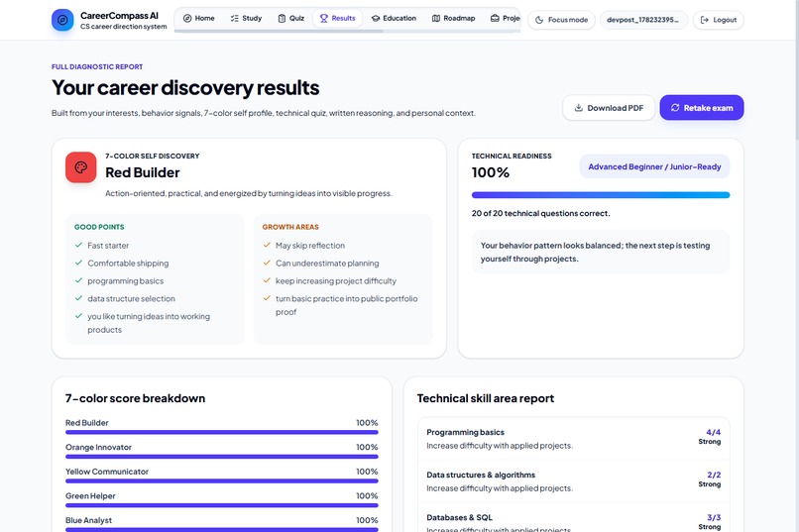Click the graduation cap icon on Education
The image size is (799, 532).
click(x=376, y=18)
